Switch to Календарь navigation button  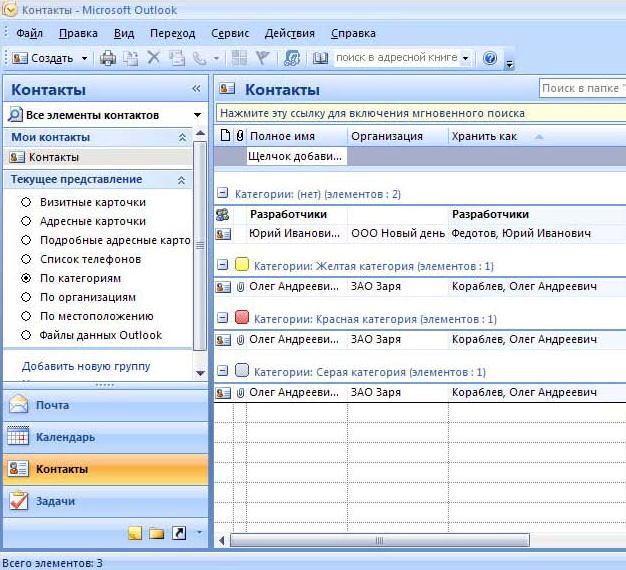105,437
